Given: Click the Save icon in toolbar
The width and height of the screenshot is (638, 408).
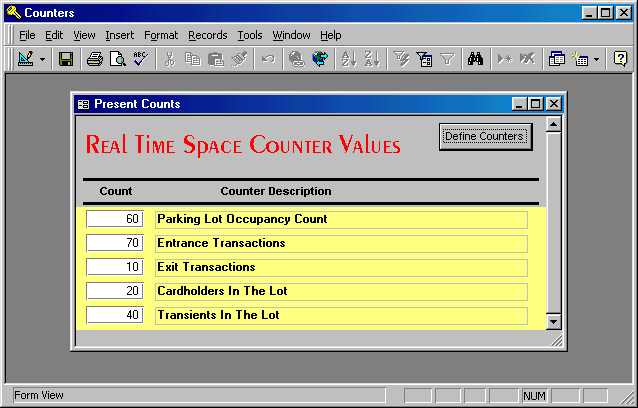Looking at the screenshot, I should click(x=66, y=59).
